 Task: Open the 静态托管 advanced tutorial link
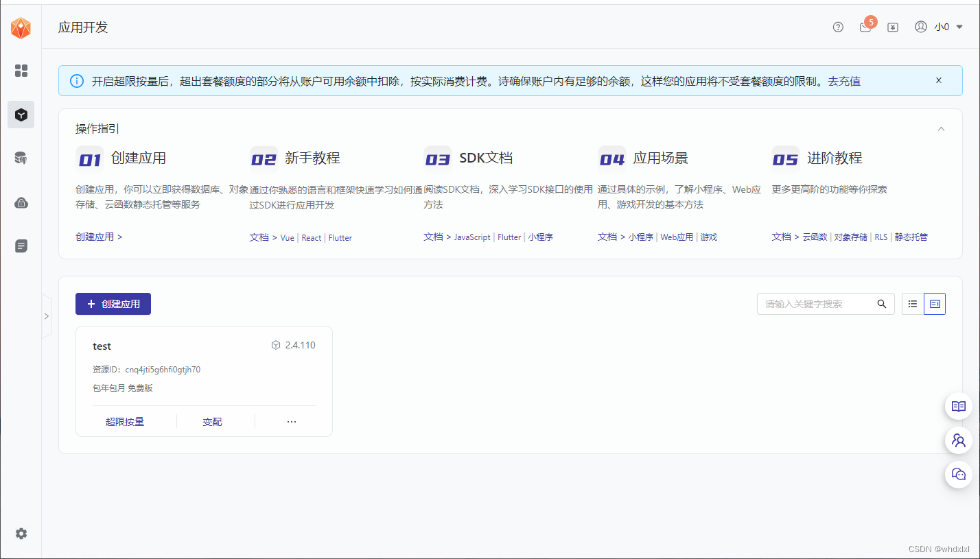pos(911,237)
